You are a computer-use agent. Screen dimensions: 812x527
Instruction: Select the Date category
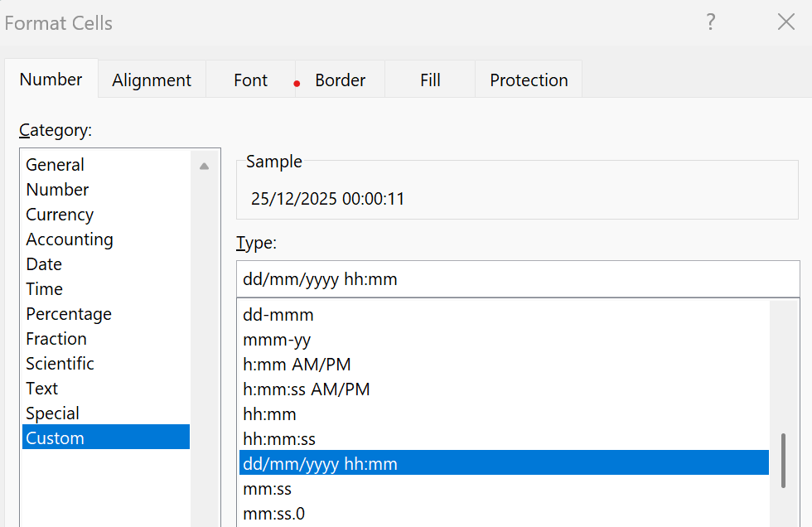point(44,264)
